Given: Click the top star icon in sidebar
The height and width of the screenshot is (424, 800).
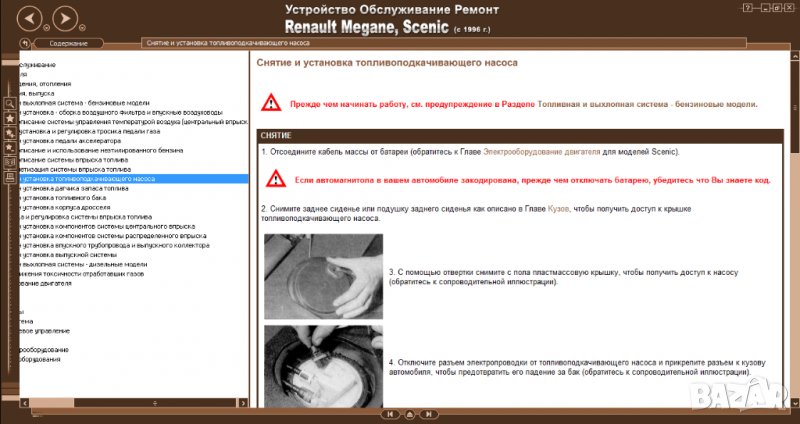Looking at the screenshot, I should tap(10, 118).
